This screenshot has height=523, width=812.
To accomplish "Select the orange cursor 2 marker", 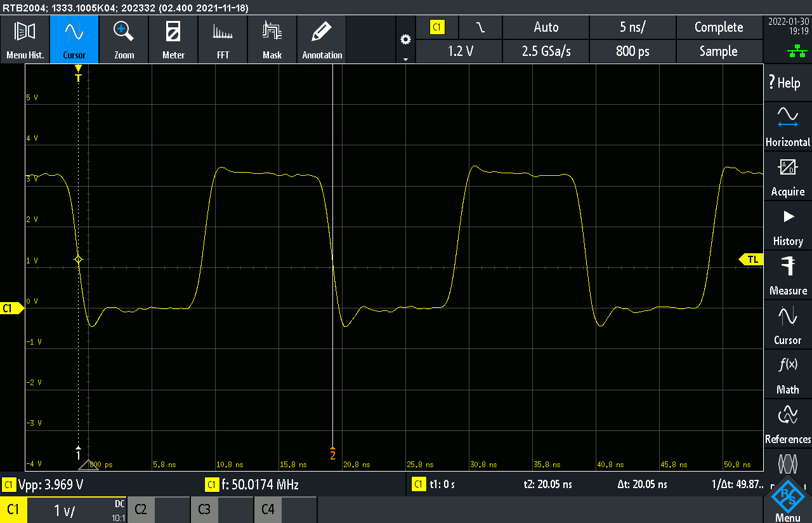I will 332,453.
